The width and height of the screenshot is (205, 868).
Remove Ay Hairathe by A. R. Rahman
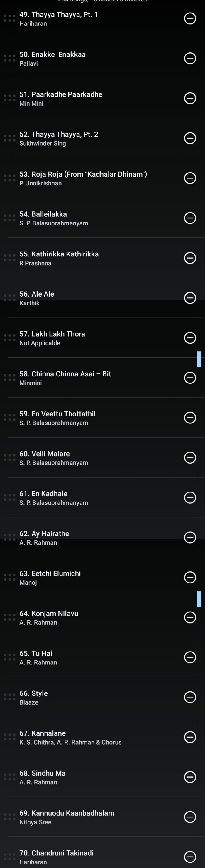pyautogui.click(x=190, y=538)
